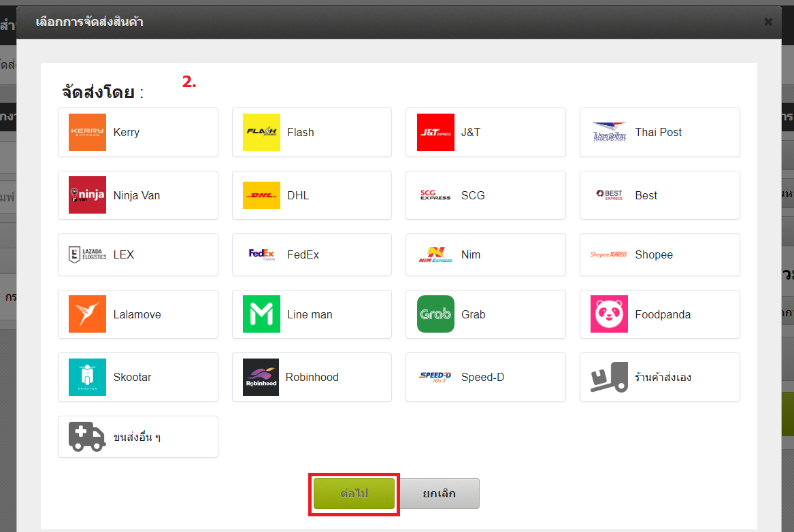Click the yellow DHL logo
Image resolution: width=794 pixels, height=532 pixels.
click(261, 195)
